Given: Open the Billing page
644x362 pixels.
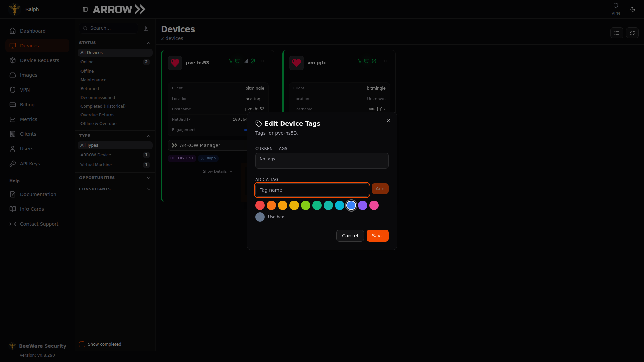Looking at the screenshot, I should (x=37, y=105).
